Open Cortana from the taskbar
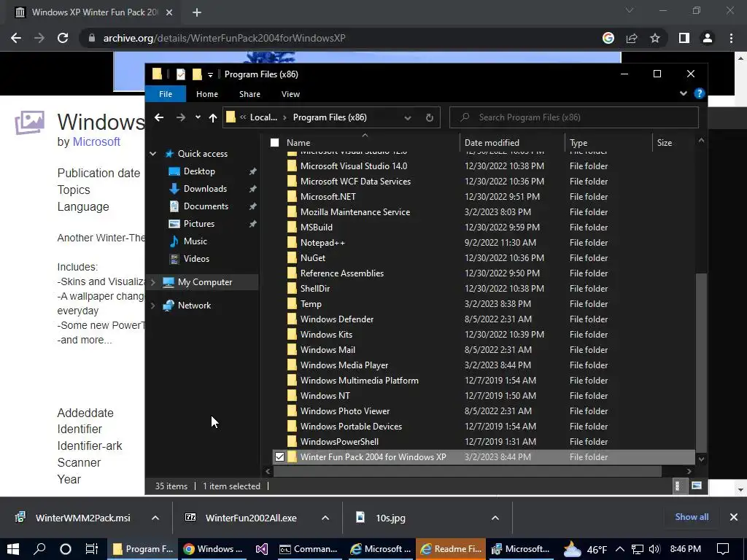 (x=65, y=549)
